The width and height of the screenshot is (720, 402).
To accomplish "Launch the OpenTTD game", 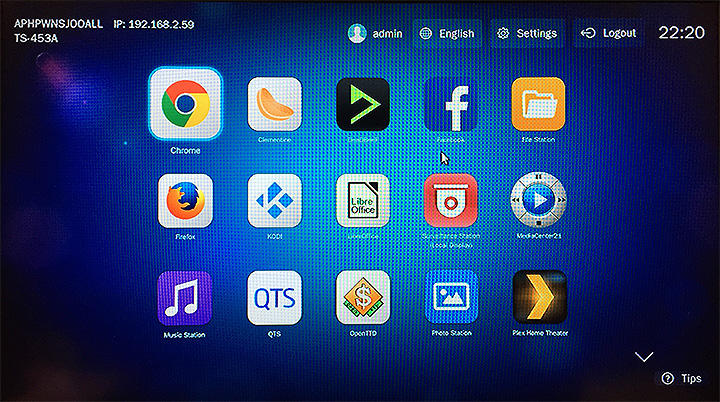I will coord(362,297).
